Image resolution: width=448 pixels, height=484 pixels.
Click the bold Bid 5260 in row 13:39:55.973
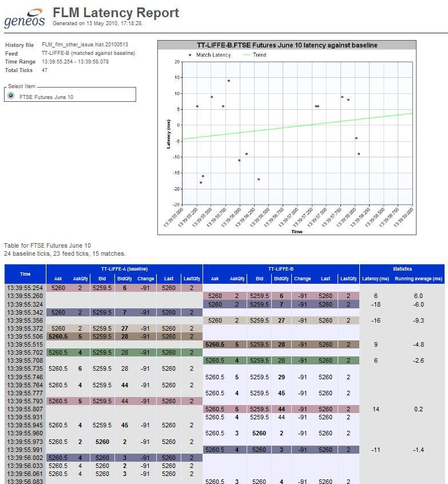102,442
